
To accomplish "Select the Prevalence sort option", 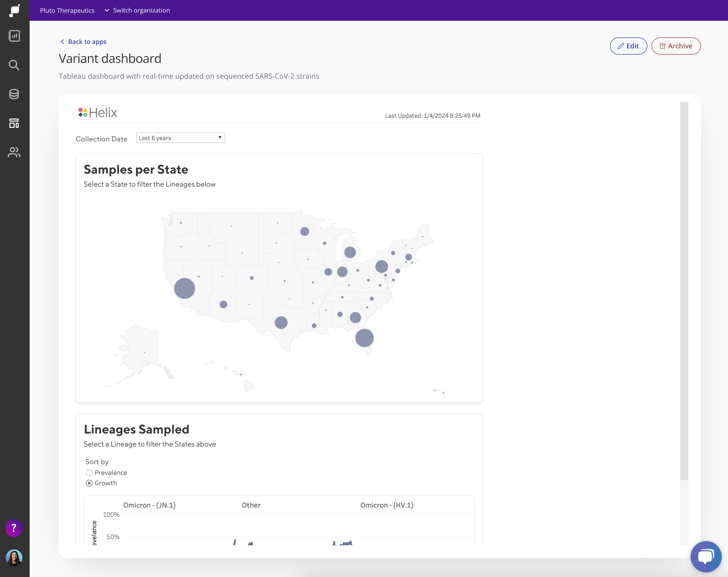I will (x=89, y=473).
